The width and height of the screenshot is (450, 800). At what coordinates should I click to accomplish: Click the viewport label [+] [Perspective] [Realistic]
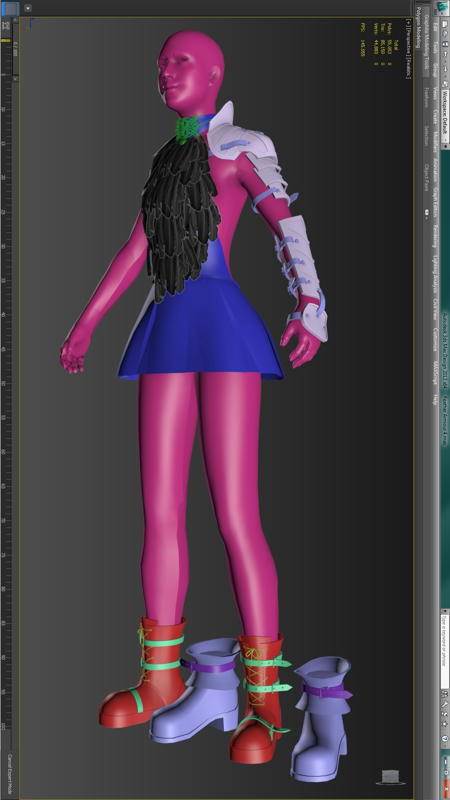pyautogui.click(x=409, y=48)
